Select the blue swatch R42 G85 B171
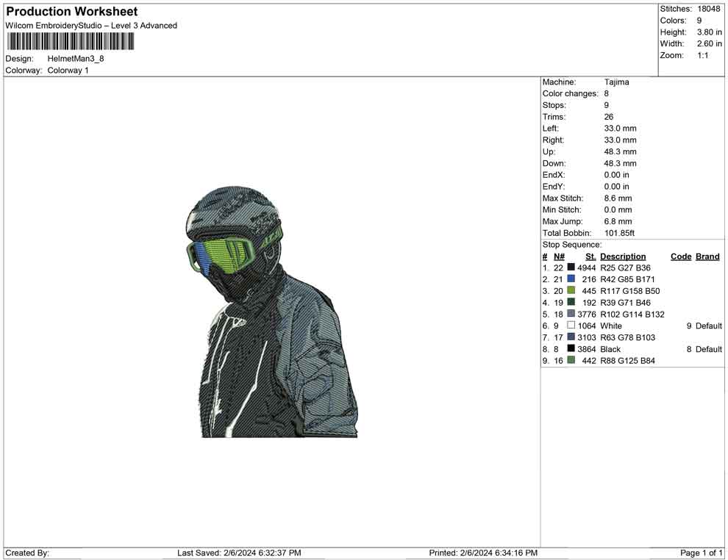Image resolution: width=728 pixels, height=560 pixels. click(571, 279)
